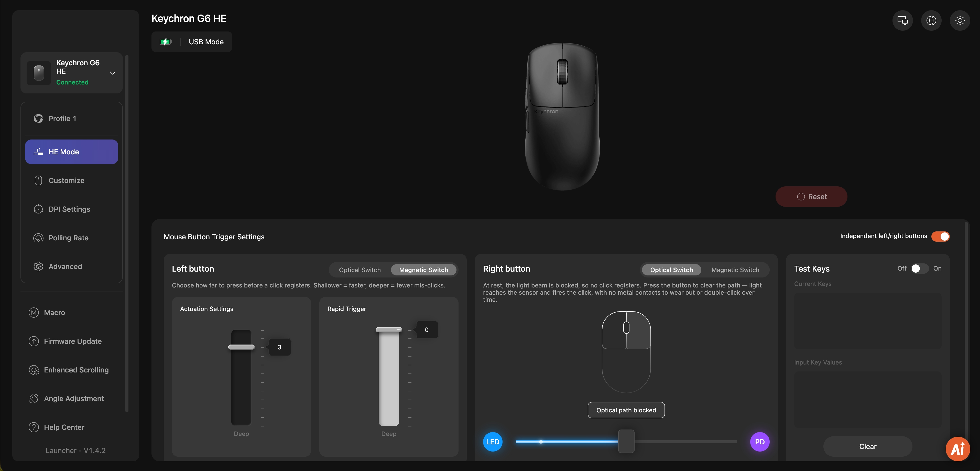The height and width of the screenshot is (471, 980).
Task: Expand the Keychron G6 HE device dropdown
Action: [113, 73]
